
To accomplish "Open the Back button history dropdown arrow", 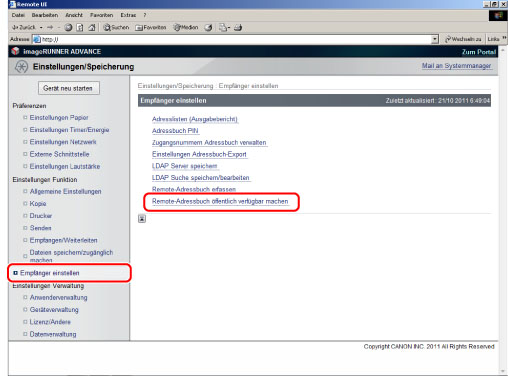I will pyautogui.click(x=41, y=28).
